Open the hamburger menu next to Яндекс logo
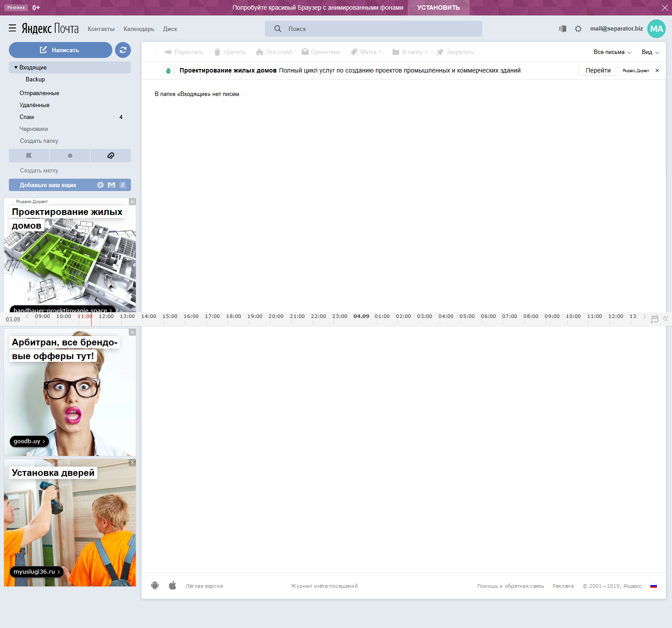Viewport: 672px width, 628px height. 12,28
